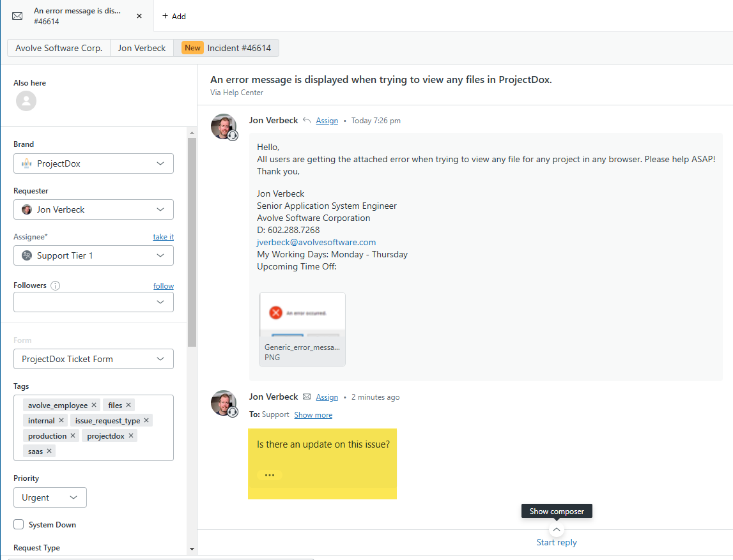
Task: Click sidebar scrollbar up arrow
Action: click(192, 133)
